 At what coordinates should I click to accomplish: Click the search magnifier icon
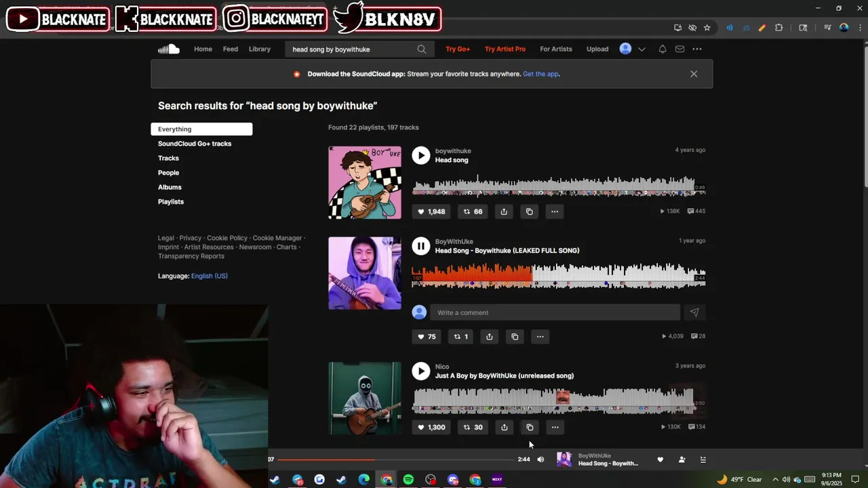(x=422, y=49)
